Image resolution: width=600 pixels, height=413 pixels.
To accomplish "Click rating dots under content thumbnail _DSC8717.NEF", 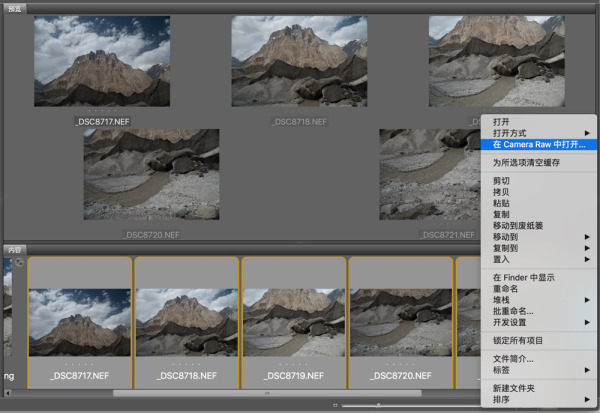I will click(79, 364).
